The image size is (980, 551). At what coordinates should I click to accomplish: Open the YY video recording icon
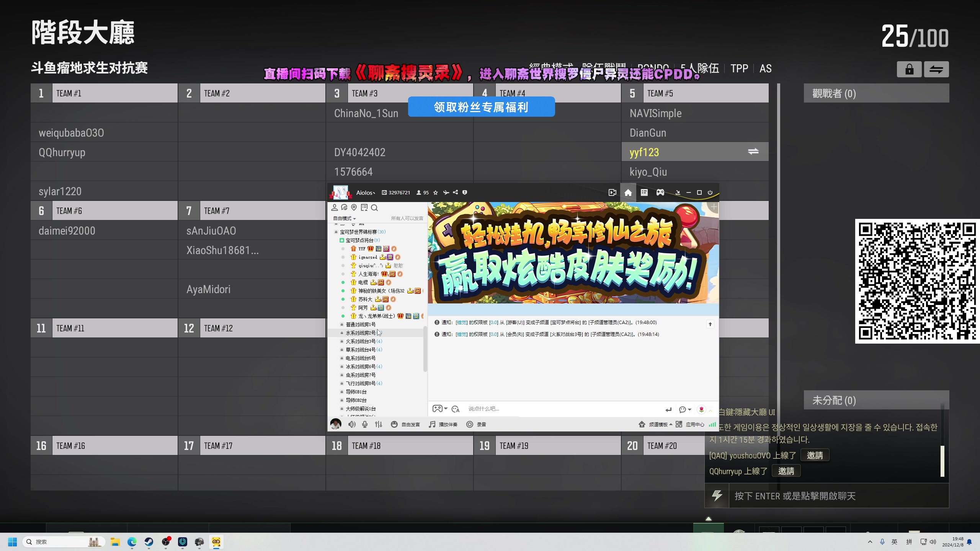612,192
